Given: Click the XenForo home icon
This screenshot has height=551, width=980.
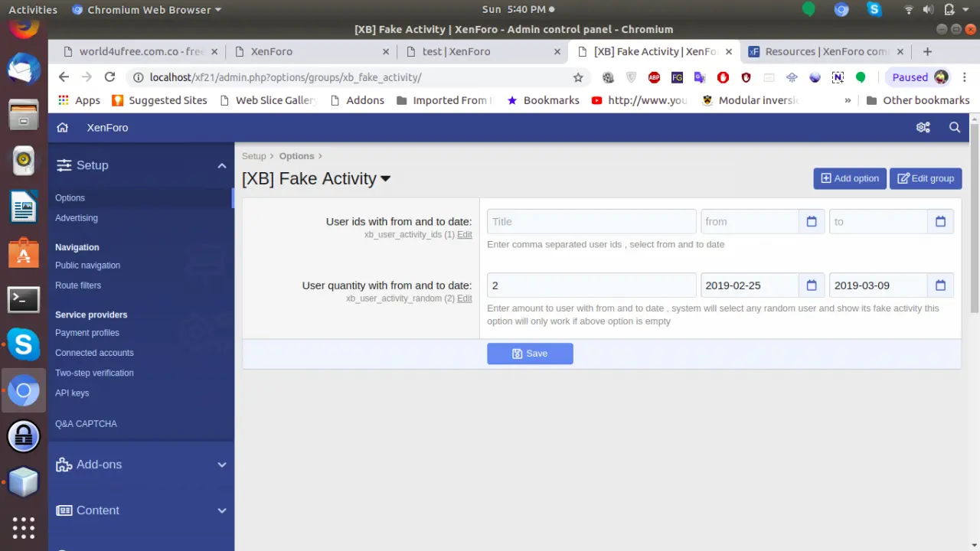Looking at the screenshot, I should [63, 128].
